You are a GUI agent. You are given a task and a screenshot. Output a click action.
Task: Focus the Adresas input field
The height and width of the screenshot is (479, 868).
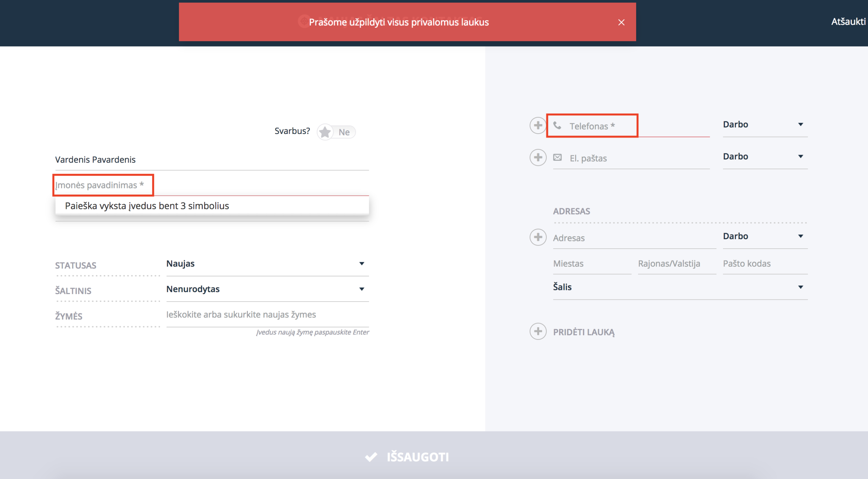(634, 238)
